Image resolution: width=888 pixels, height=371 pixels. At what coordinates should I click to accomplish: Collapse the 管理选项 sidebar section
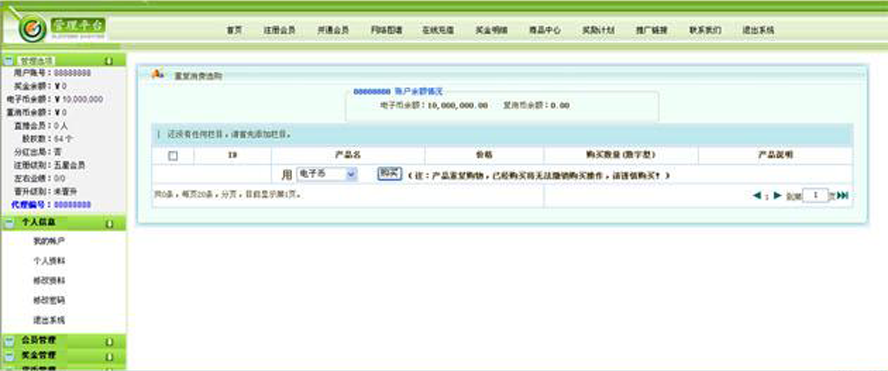109,61
